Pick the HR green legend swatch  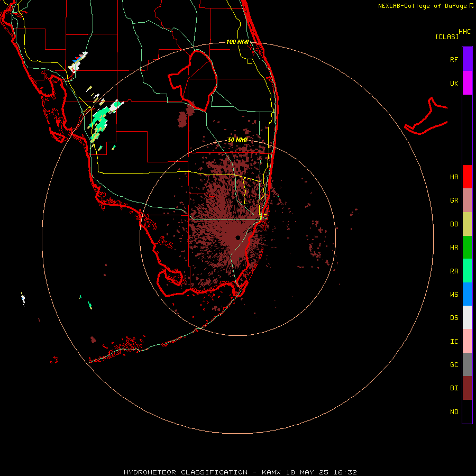pyautogui.click(x=467, y=248)
